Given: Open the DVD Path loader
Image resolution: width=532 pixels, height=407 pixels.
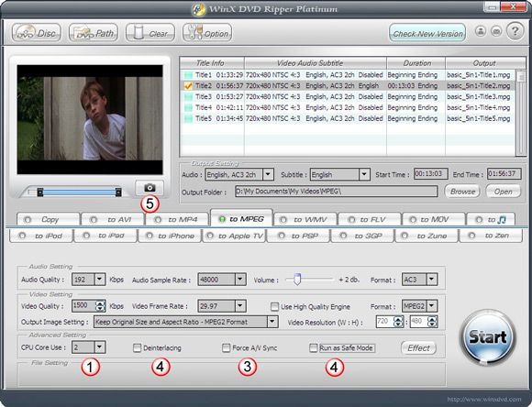Looking at the screenshot, I should [94, 33].
